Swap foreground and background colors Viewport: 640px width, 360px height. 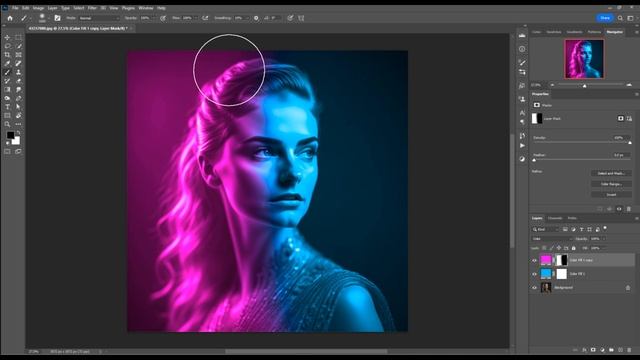coord(18,133)
